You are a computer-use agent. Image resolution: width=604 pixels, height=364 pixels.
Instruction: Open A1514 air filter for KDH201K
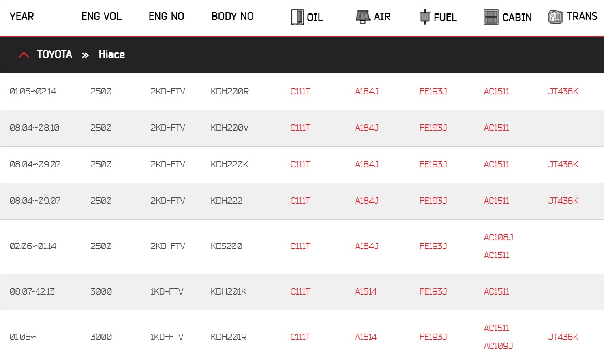coord(366,292)
